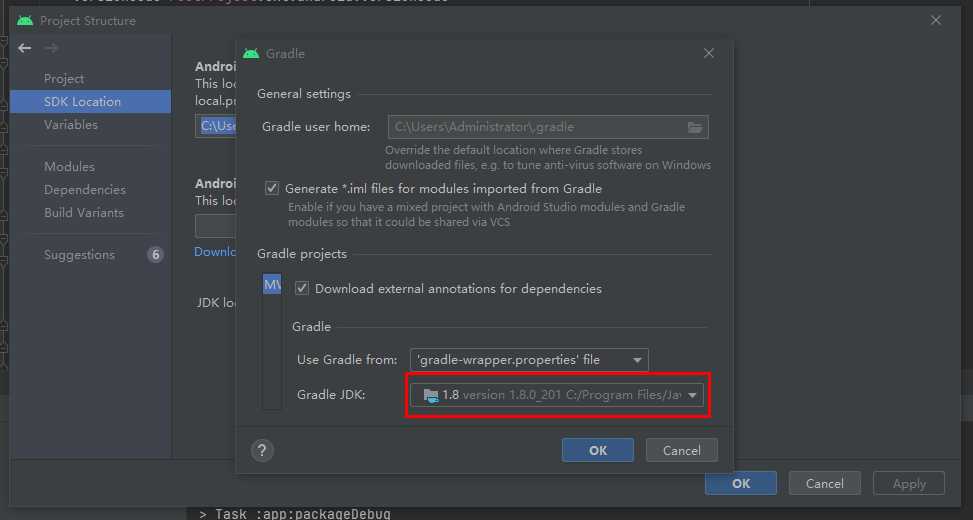
Task: Click the forward arrow in Project Structure
Action: [x=52, y=48]
